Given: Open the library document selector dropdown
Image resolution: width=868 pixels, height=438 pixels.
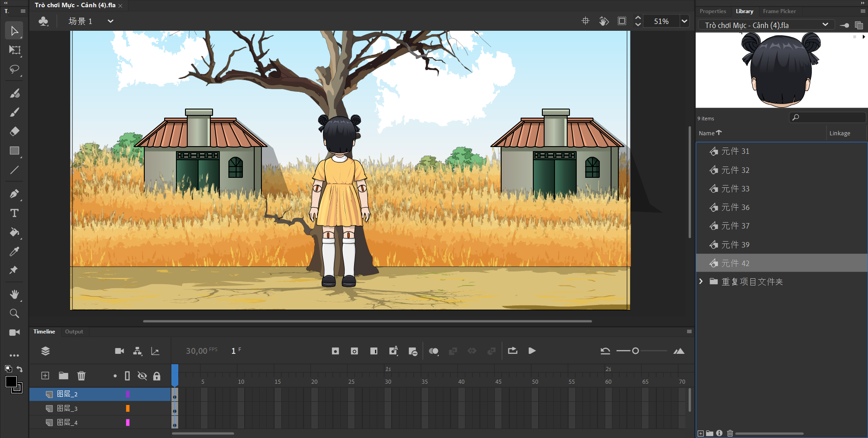Looking at the screenshot, I should (825, 25).
